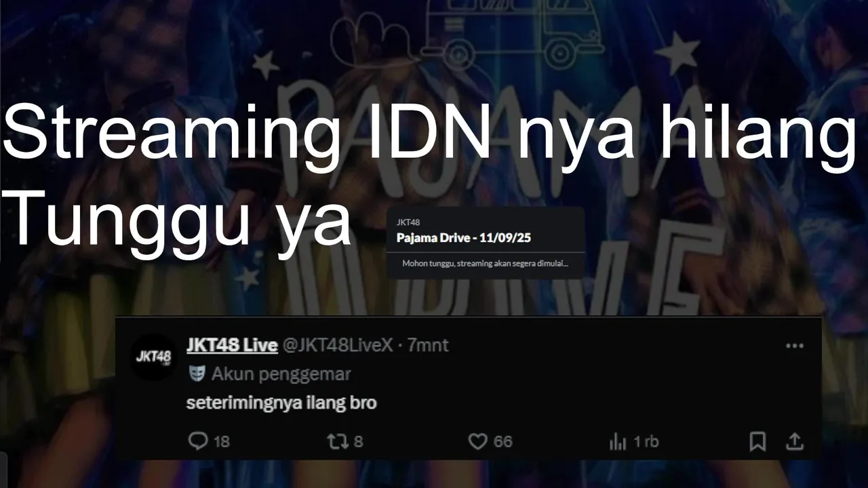Click the reply speech bubble icon
The width and height of the screenshot is (868, 488).
(197, 442)
